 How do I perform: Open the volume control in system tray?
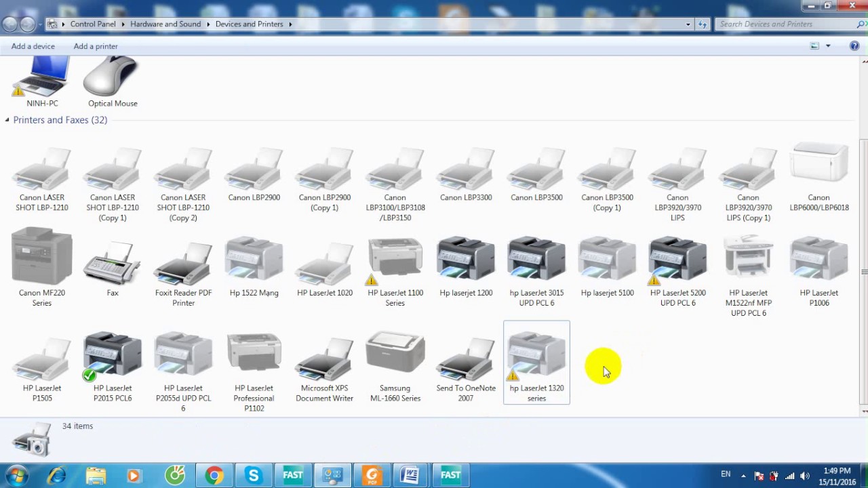pyautogui.click(x=804, y=475)
